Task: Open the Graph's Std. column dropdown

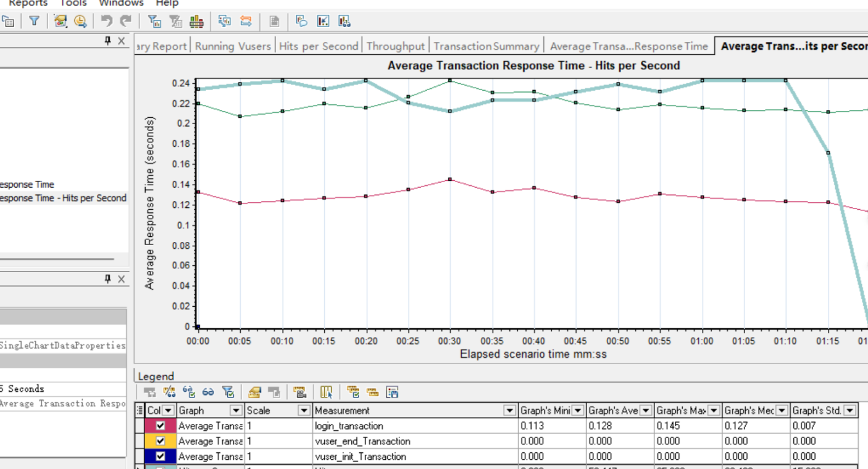Action: point(849,410)
